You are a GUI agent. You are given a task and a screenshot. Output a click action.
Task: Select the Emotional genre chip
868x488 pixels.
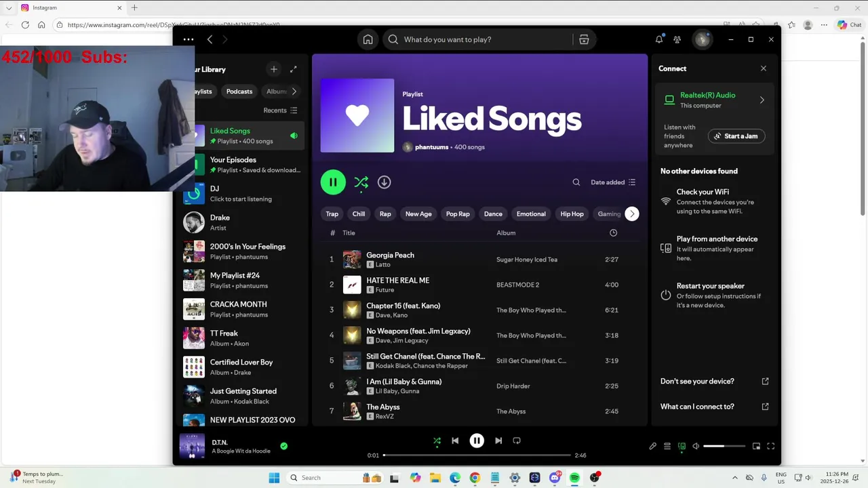531,213
